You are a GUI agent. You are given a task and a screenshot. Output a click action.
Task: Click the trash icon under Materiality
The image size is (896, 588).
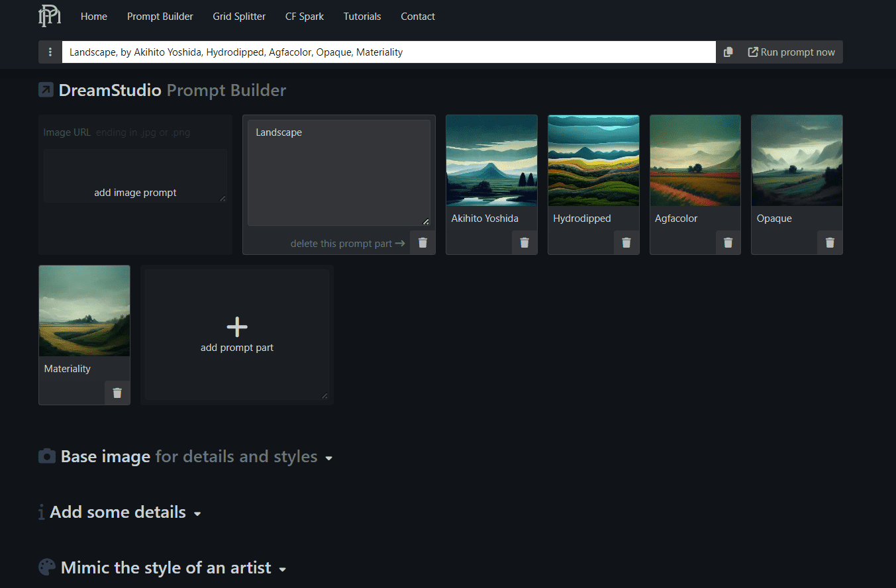(x=117, y=393)
